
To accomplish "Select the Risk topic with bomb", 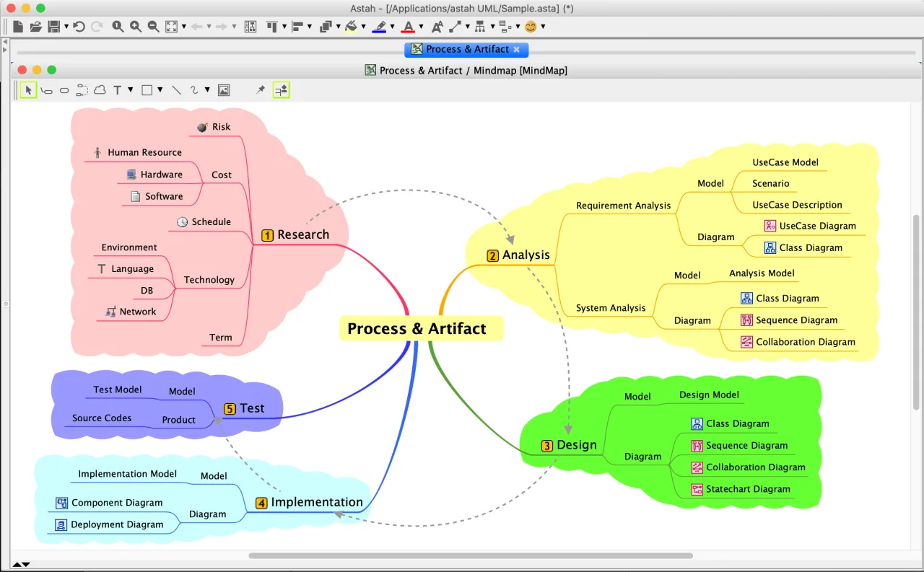I will [214, 127].
